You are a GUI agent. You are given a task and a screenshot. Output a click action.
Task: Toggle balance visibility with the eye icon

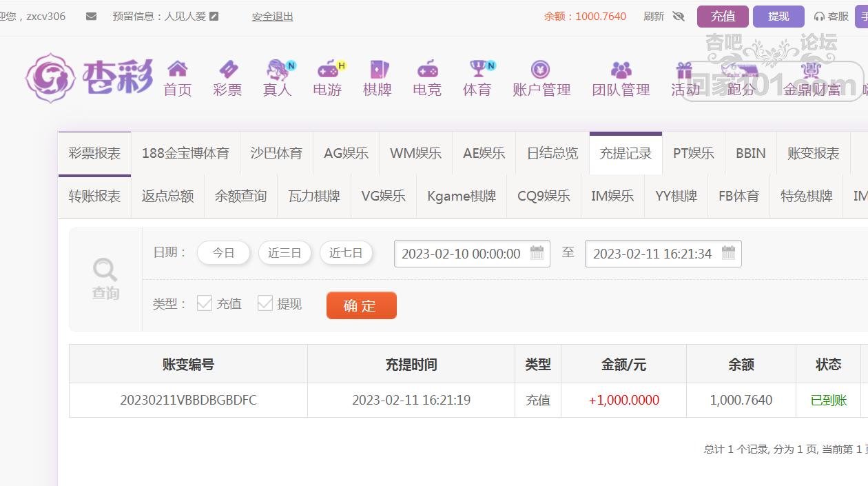pos(679,16)
